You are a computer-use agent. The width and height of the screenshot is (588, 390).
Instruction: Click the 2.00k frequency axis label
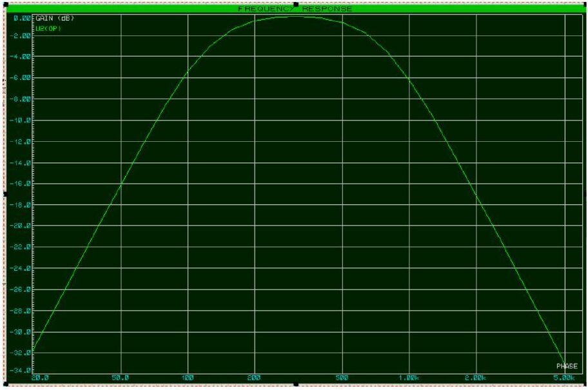(x=476, y=378)
